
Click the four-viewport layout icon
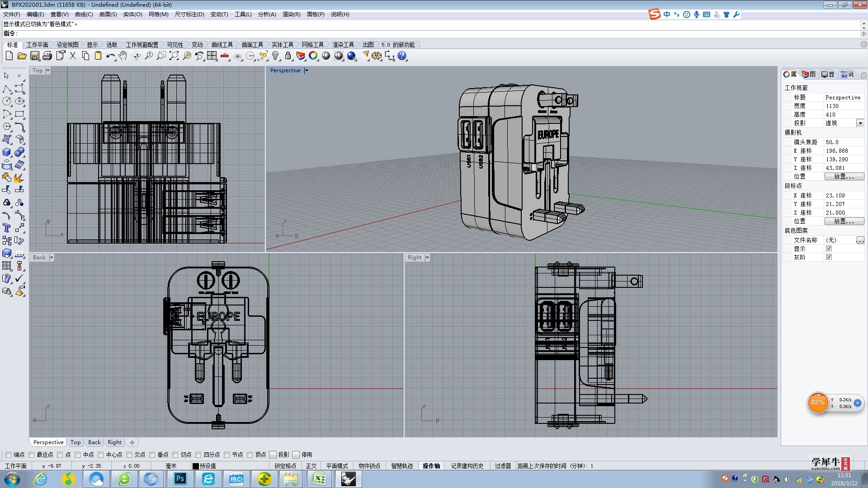click(x=212, y=56)
